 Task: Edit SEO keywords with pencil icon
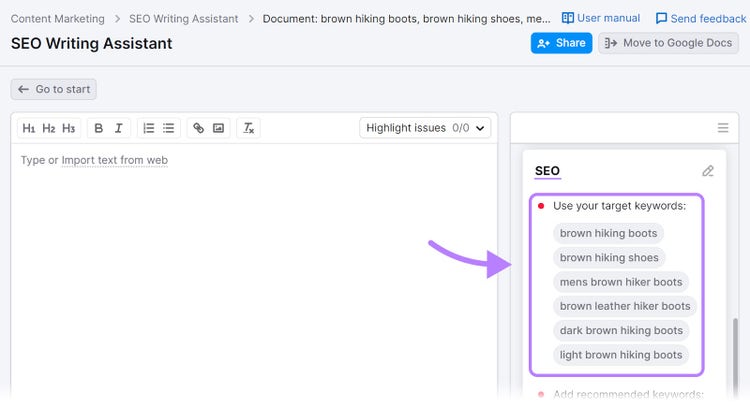(708, 171)
